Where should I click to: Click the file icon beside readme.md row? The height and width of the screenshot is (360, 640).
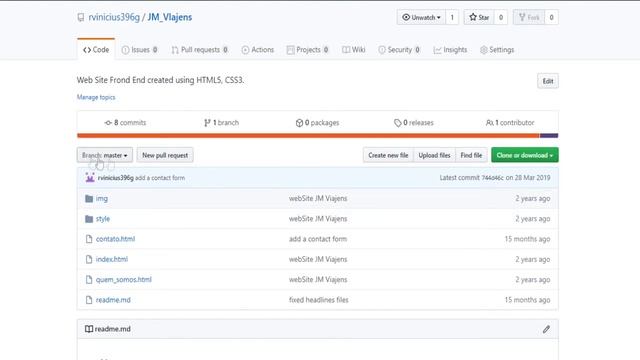coord(89,300)
